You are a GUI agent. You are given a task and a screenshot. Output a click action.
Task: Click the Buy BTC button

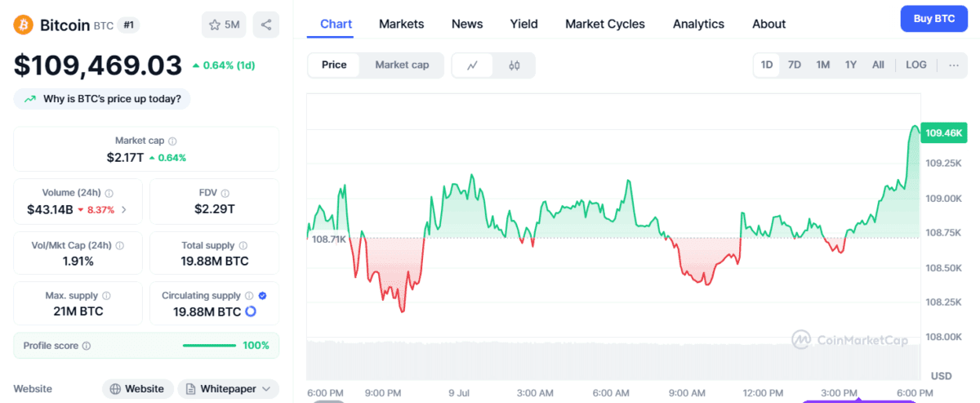933,18
